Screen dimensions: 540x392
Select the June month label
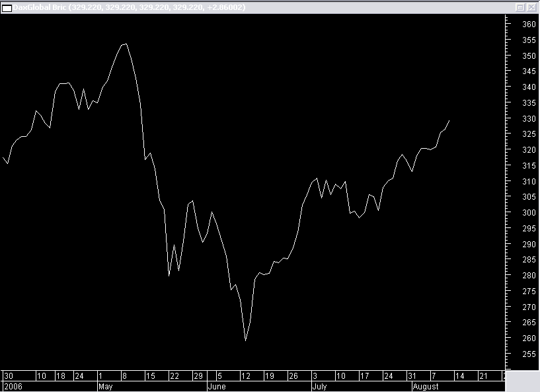[217, 387]
